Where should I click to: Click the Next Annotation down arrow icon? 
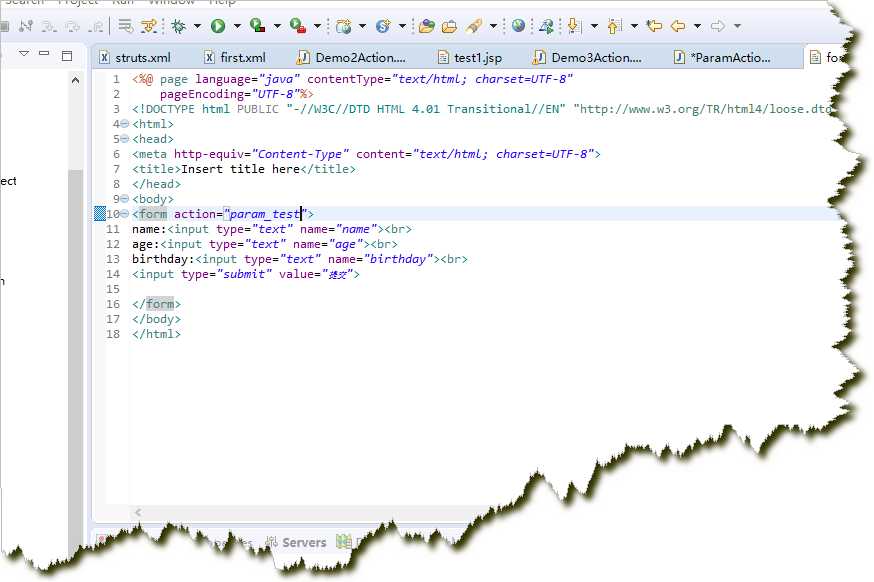click(574, 26)
